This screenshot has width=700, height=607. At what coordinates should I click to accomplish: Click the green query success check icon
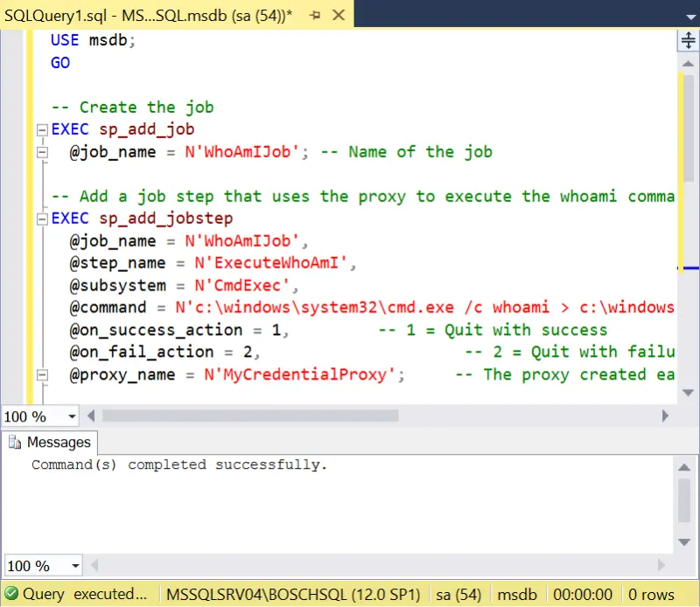point(11,594)
